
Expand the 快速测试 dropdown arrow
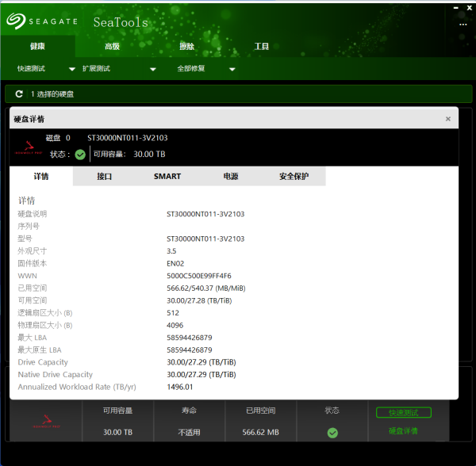click(72, 69)
